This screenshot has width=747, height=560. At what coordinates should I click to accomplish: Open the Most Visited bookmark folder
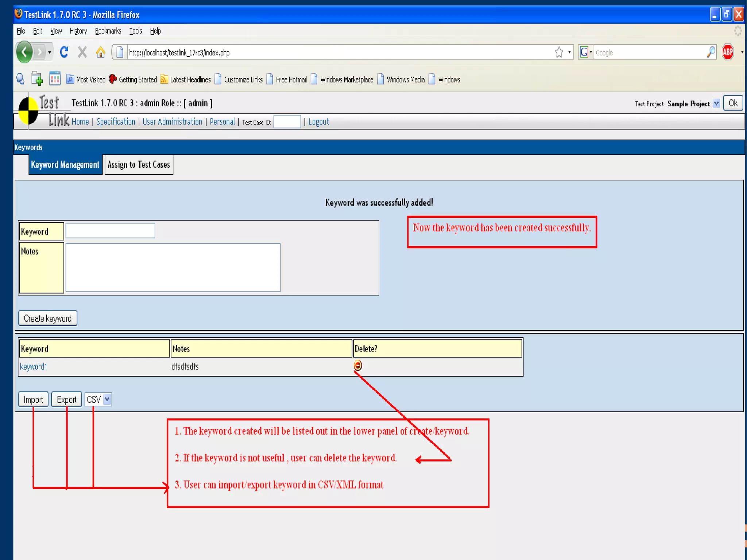click(86, 79)
